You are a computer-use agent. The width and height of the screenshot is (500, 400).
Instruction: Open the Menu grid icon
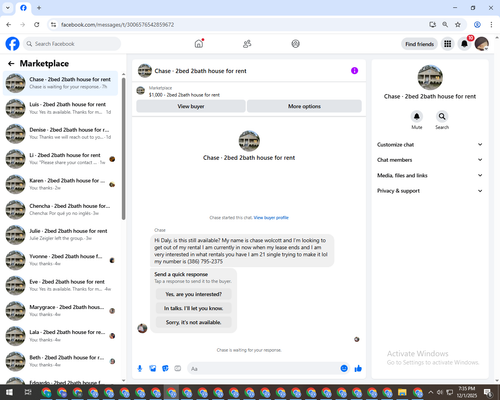click(448, 44)
